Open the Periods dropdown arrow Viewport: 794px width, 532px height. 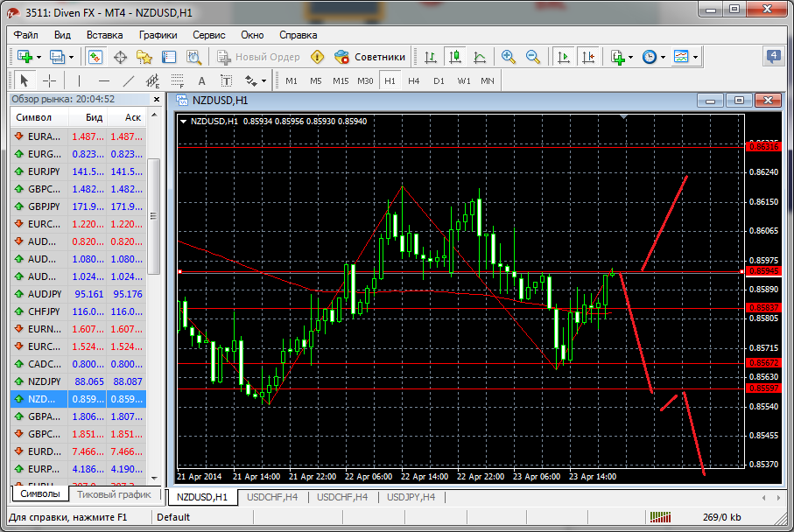point(663,57)
